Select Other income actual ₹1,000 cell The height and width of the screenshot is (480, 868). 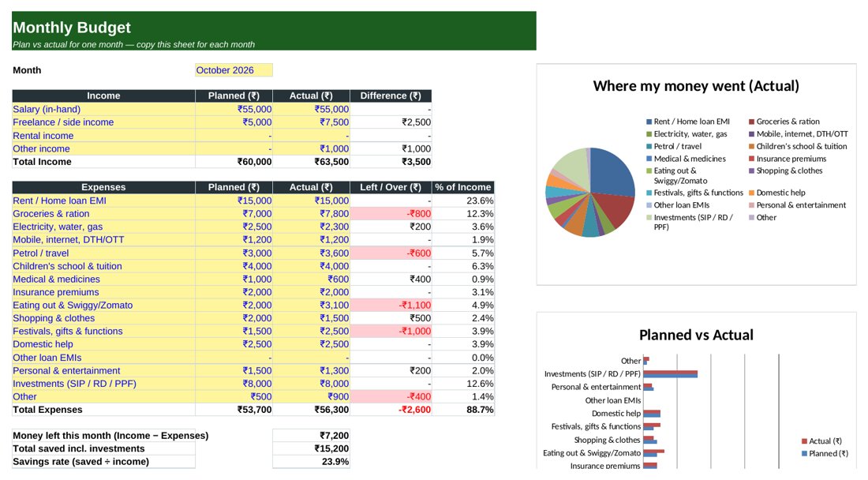tap(311, 149)
